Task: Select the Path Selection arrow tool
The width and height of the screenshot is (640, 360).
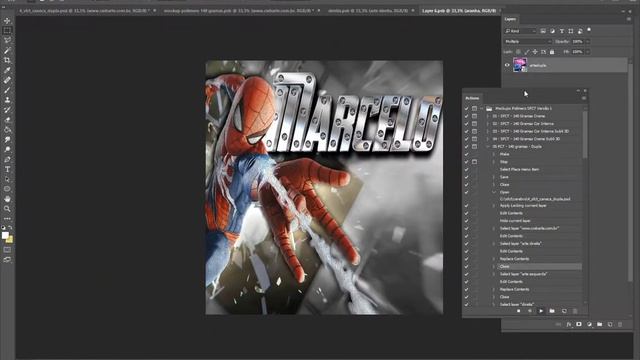Action: coord(7,179)
